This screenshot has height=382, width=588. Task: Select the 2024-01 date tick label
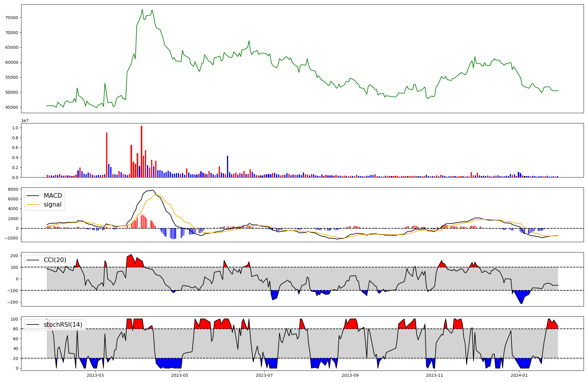point(519,375)
